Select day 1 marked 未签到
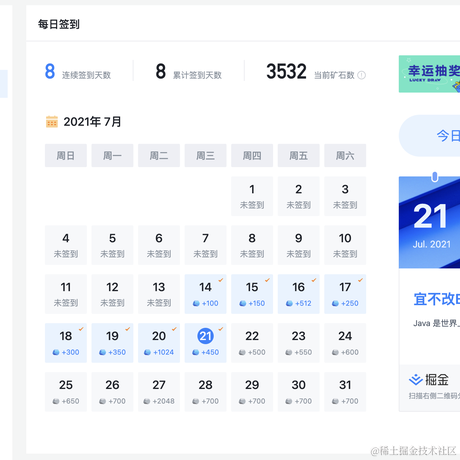This screenshot has width=460, height=460. [252, 196]
